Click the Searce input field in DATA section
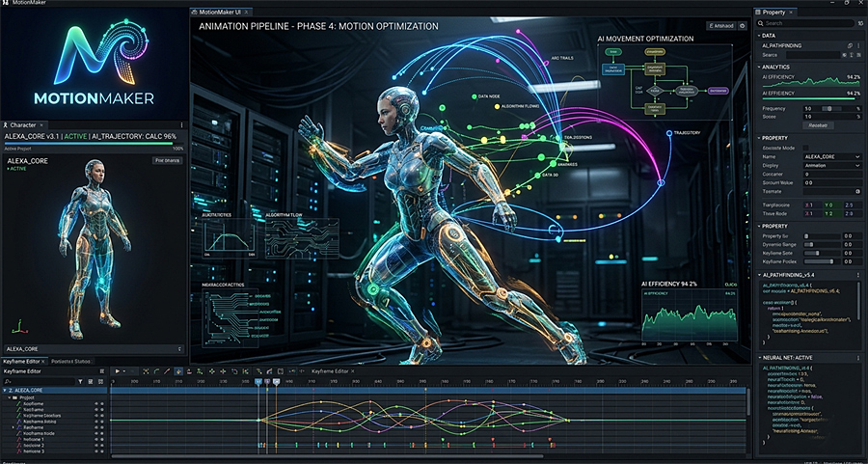The image size is (868, 464). pyautogui.click(x=813, y=55)
